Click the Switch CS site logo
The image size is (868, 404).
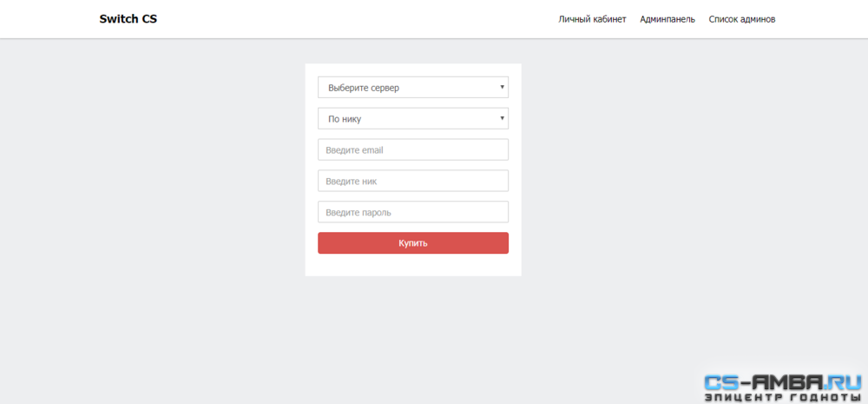click(x=128, y=19)
